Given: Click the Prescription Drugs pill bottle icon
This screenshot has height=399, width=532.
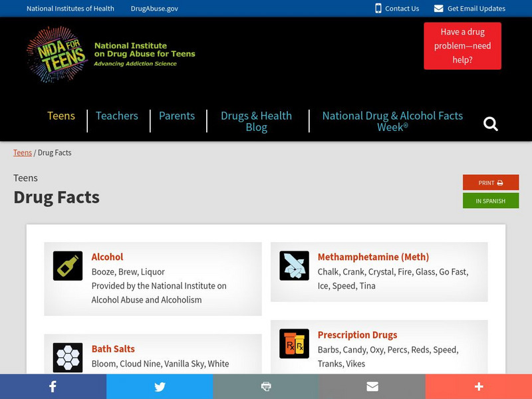Looking at the screenshot, I should (294, 344).
